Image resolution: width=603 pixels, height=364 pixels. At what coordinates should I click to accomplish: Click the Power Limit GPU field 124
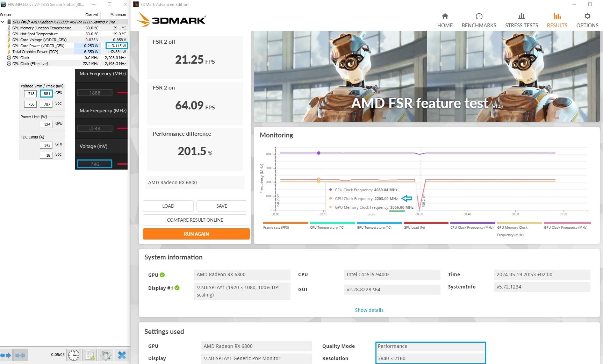(x=46, y=124)
